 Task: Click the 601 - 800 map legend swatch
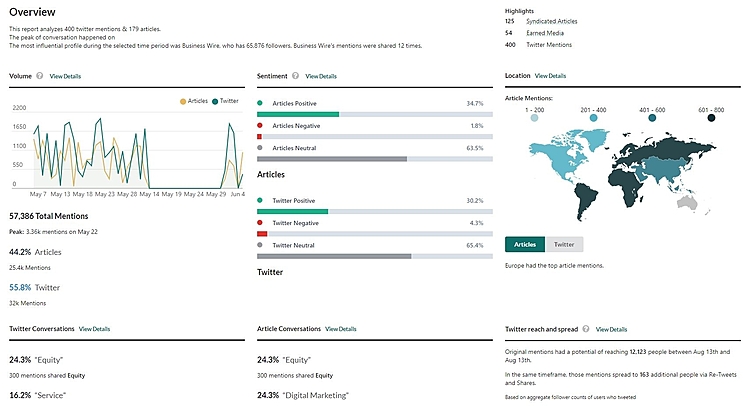coord(711,118)
